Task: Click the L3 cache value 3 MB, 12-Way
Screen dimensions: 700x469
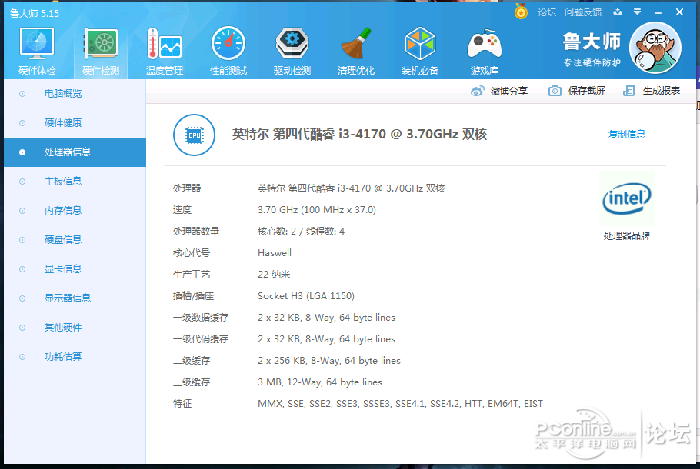Action: 320,382
